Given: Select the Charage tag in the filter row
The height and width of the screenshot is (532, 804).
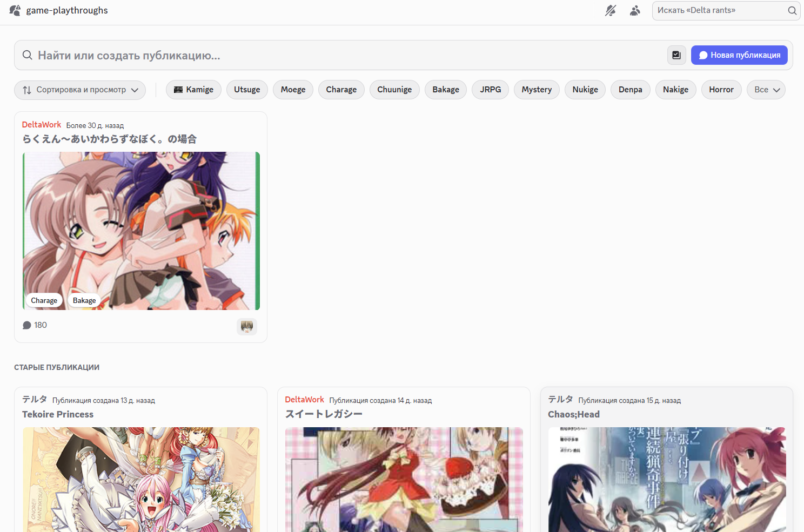Looking at the screenshot, I should [x=341, y=90].
